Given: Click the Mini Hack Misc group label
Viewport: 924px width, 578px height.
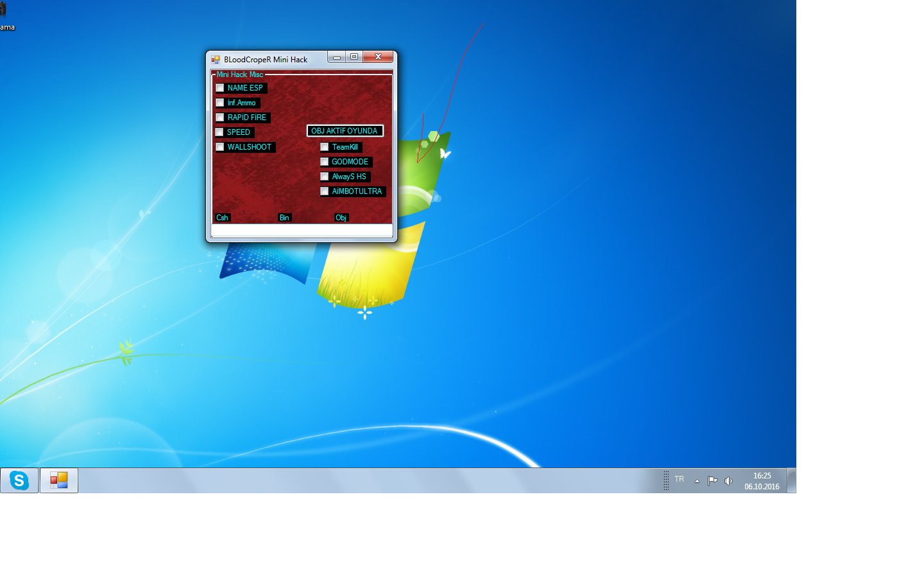Looking at the screenshot, I should click(240, 74).
